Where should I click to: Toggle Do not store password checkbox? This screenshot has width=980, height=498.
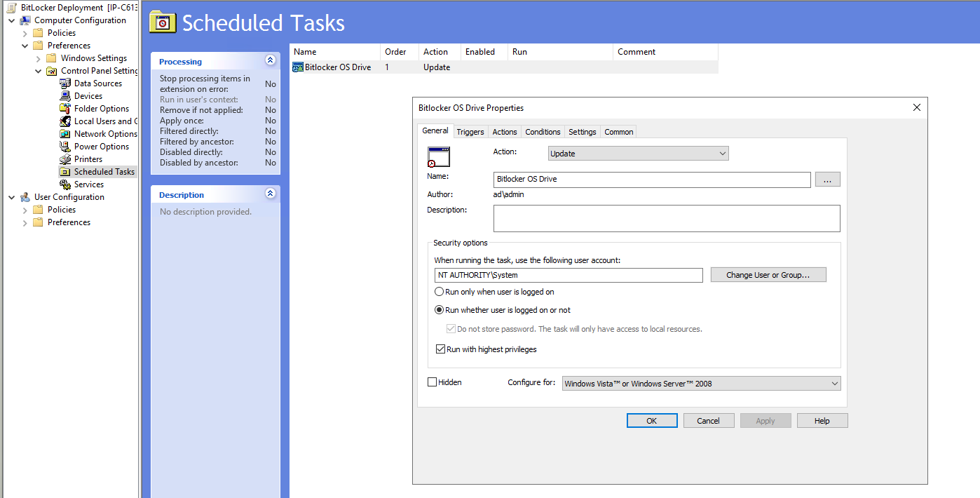point(451,329)
